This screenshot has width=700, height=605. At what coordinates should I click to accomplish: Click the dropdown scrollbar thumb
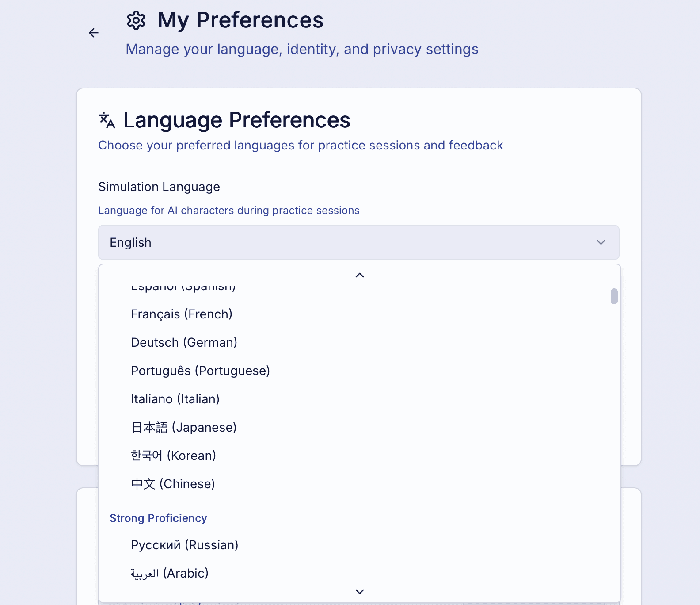[x=614, y=296]
